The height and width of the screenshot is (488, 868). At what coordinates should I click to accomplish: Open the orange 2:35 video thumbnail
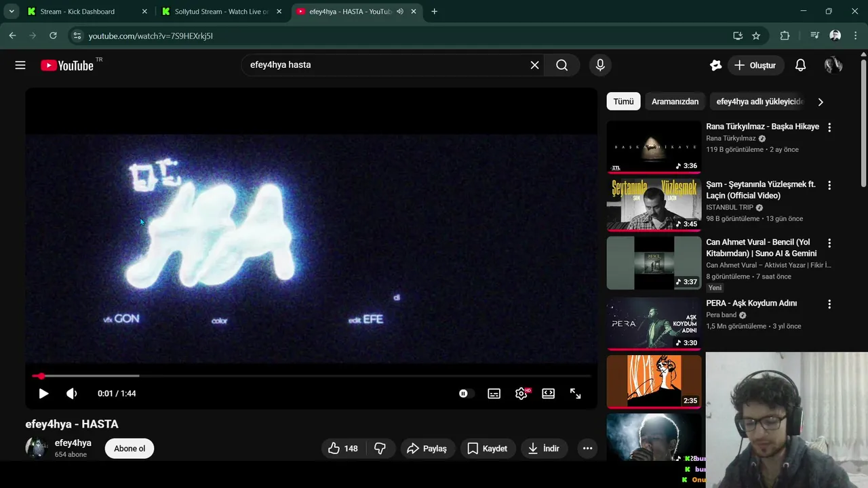654,382
